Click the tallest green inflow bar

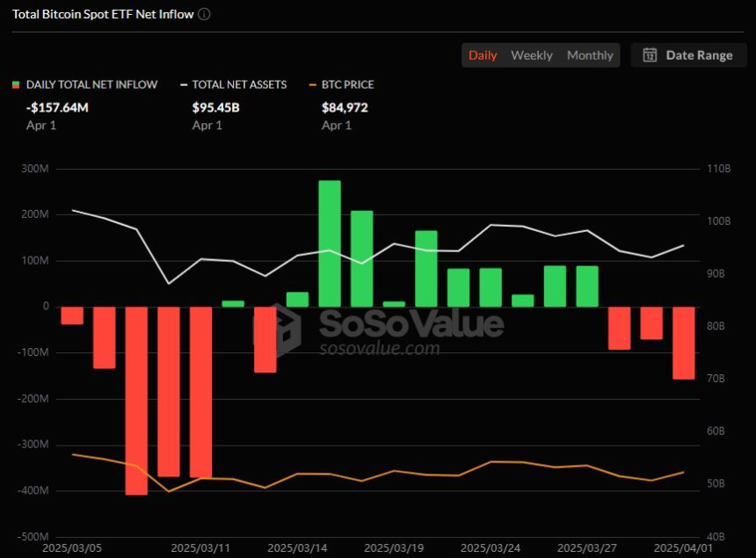[x=330, y=243]
